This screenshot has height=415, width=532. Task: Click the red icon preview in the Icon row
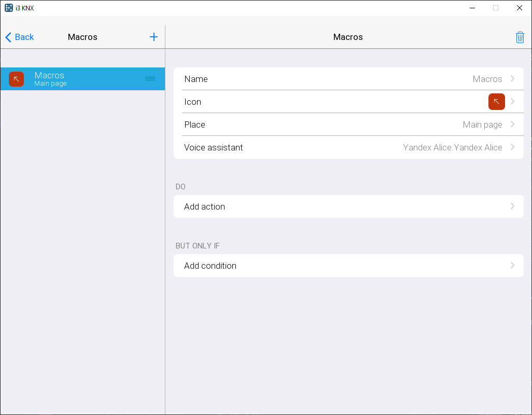tap(496, 102)
